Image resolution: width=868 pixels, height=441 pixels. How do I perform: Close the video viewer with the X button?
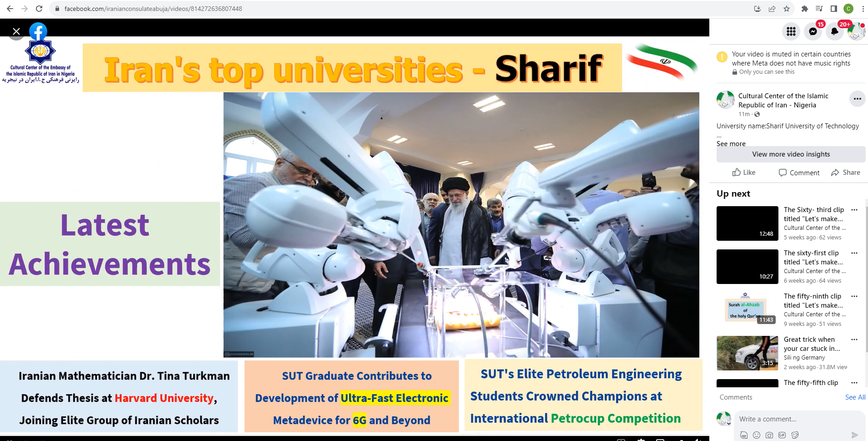tap(16, 31)
